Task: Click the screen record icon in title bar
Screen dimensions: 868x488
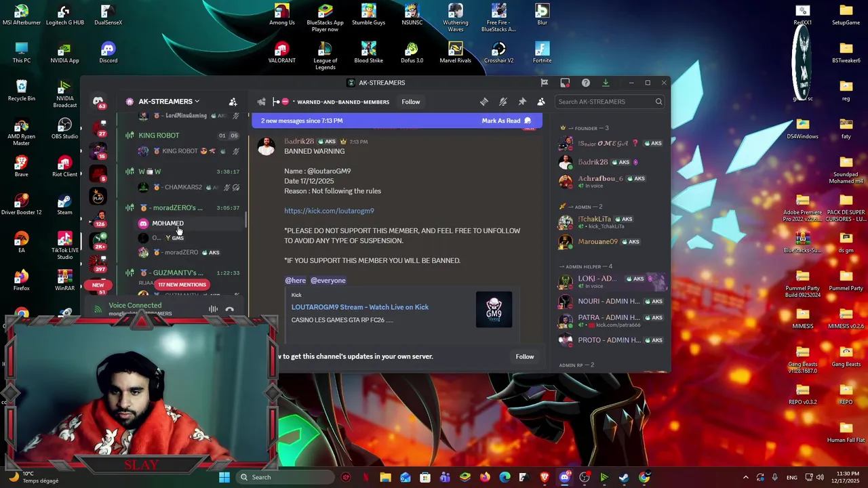Action: coord(565,83)
